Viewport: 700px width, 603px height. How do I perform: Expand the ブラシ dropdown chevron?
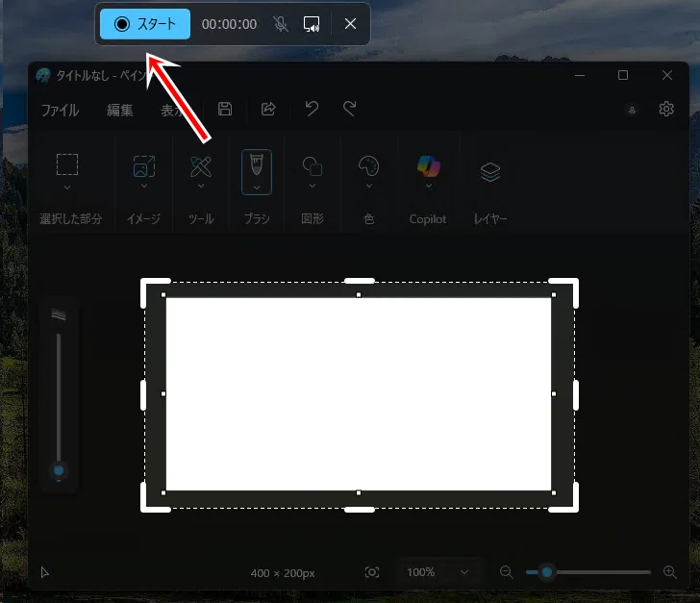tap(257, 188)
